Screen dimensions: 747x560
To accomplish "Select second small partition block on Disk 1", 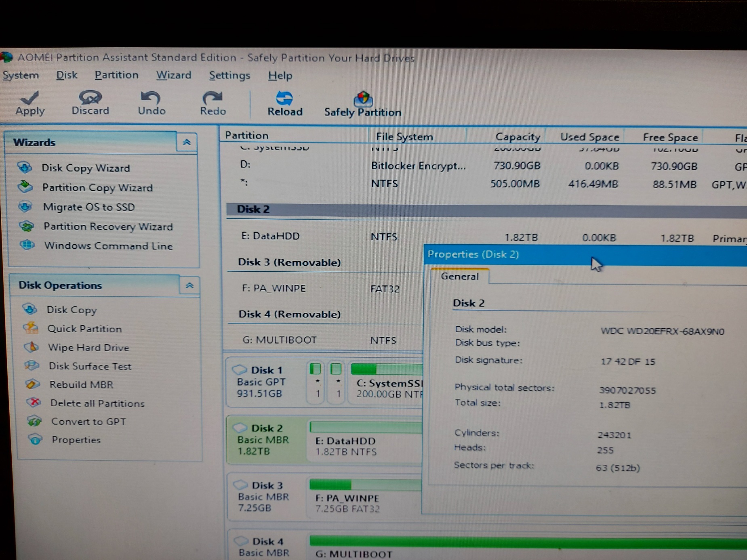I will point(337,382).
